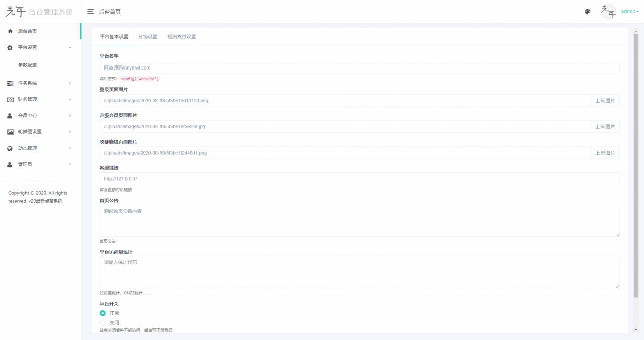Click the 站点关闭后将不能访问 hint text
The width and height of the screenshot is (644, 340).
[x=136, y=330]
